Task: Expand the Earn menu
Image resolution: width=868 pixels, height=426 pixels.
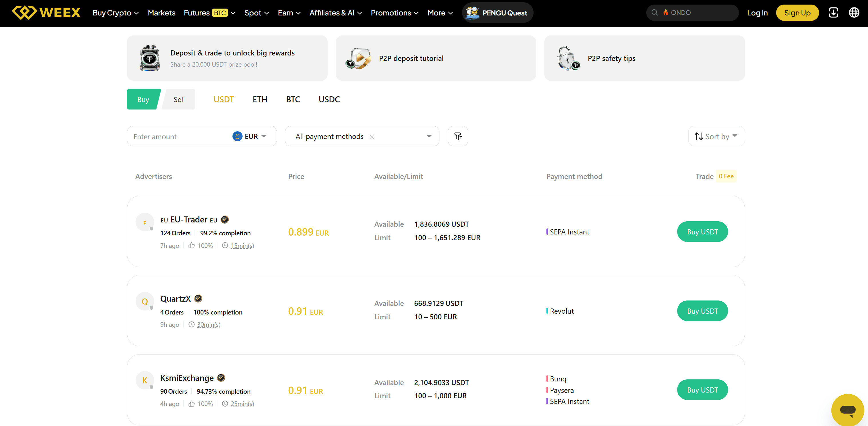Action: coord(289,13)
